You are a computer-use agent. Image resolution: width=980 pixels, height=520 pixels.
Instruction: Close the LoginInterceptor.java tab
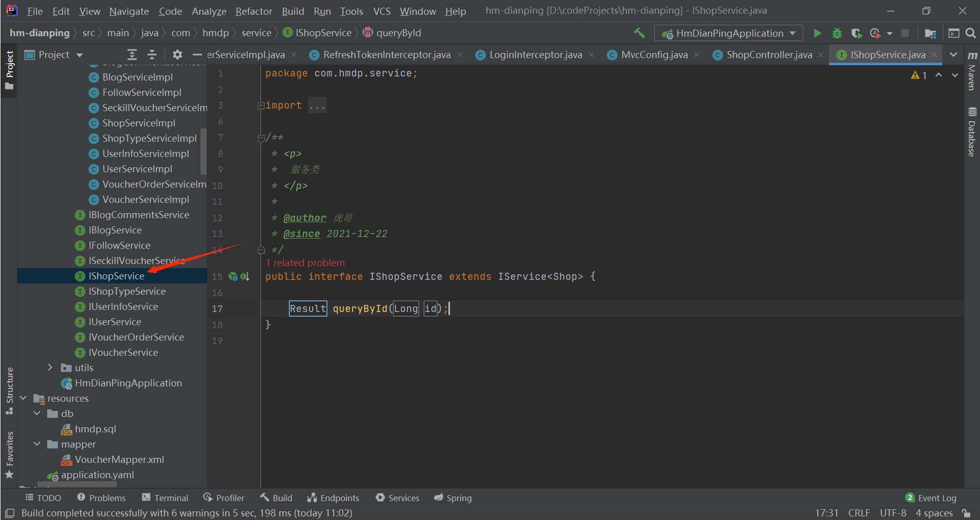[x=591, y=55]
